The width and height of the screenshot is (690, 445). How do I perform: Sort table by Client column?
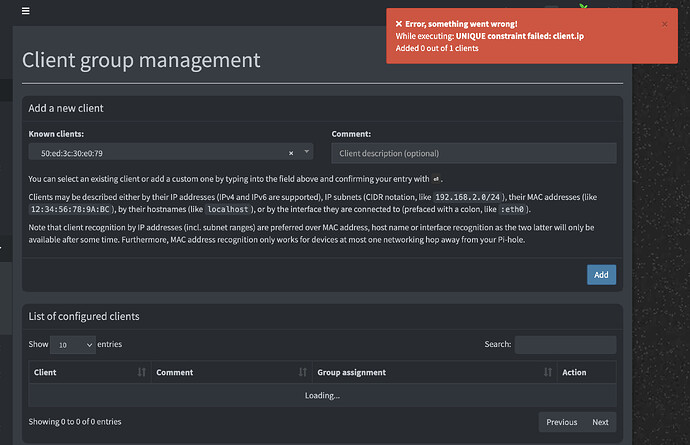coord(141,372)
